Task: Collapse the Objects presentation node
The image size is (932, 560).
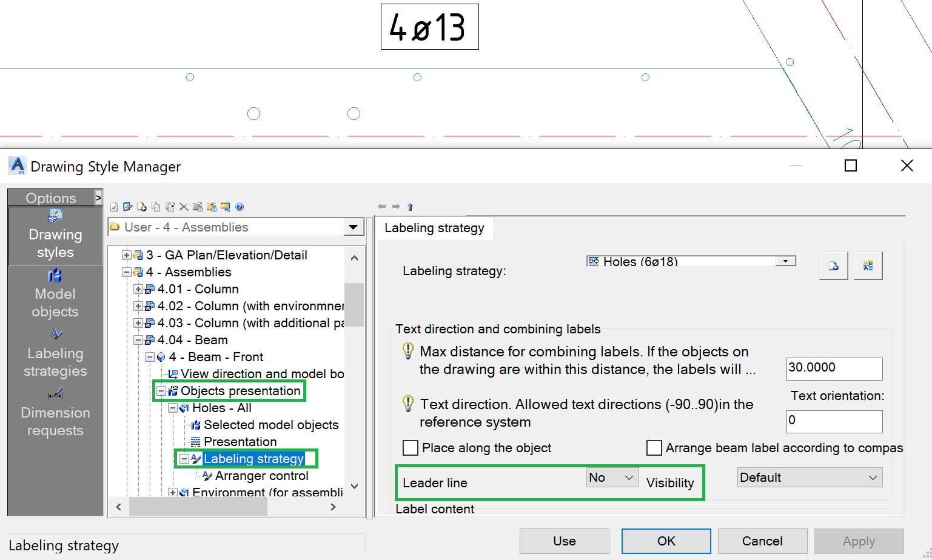Action: coord(161,391)
